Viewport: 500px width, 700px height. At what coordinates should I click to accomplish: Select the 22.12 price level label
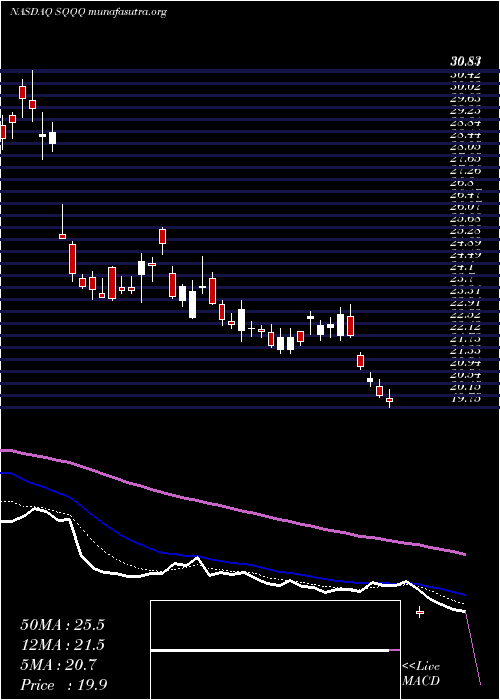click(x=465, y=328)
